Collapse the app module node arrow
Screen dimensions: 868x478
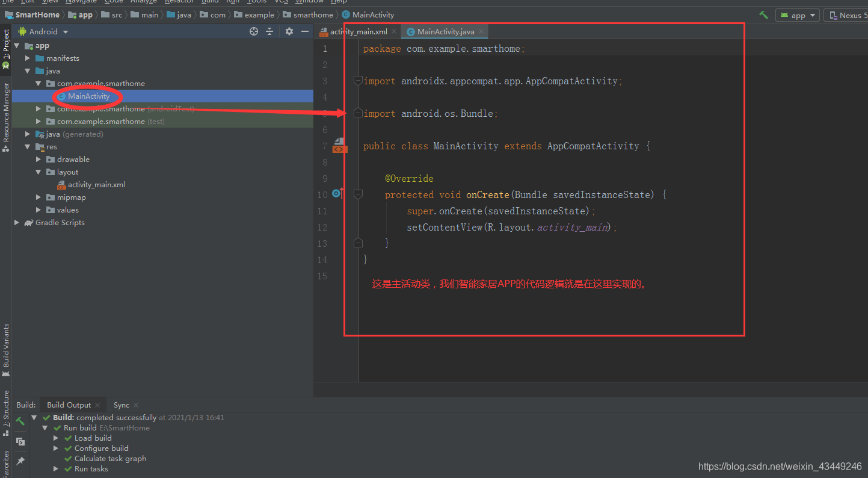(x=17, y=46)
